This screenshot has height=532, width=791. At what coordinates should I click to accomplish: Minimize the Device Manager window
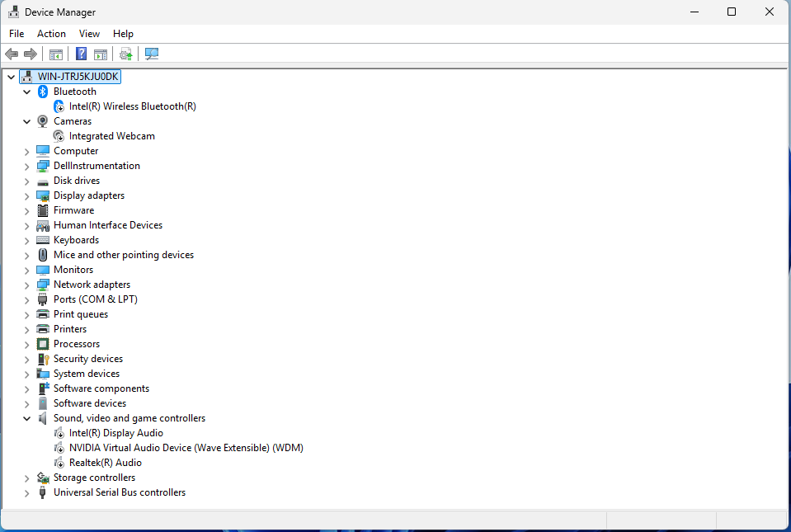694,12
